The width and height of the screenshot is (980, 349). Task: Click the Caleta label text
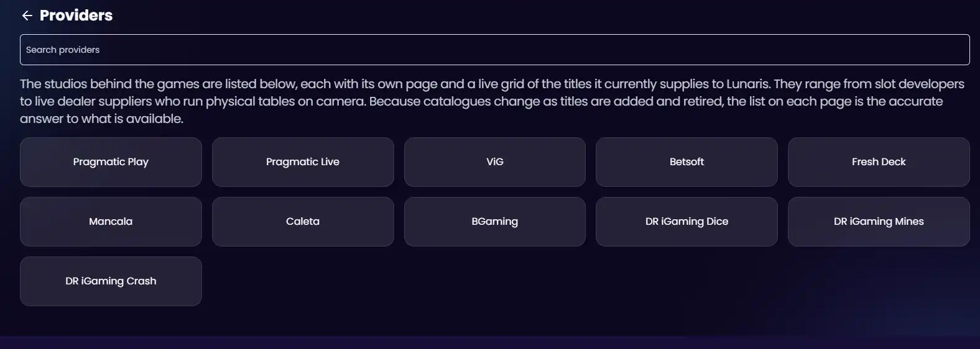pyautogui.click(x=303, y=221)
